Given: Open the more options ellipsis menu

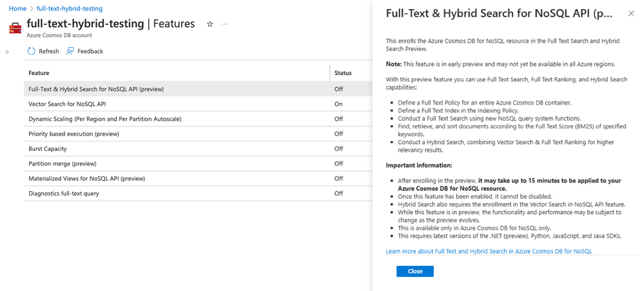Looking at the screenshot, I should pos(225,24).
